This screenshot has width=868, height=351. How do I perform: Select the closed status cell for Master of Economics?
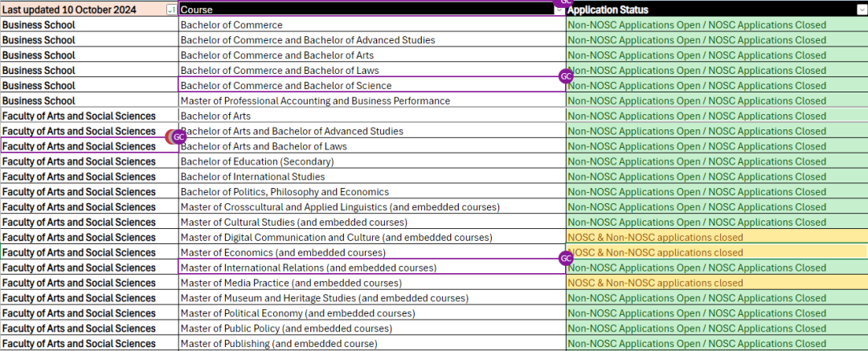coord(717,252)
